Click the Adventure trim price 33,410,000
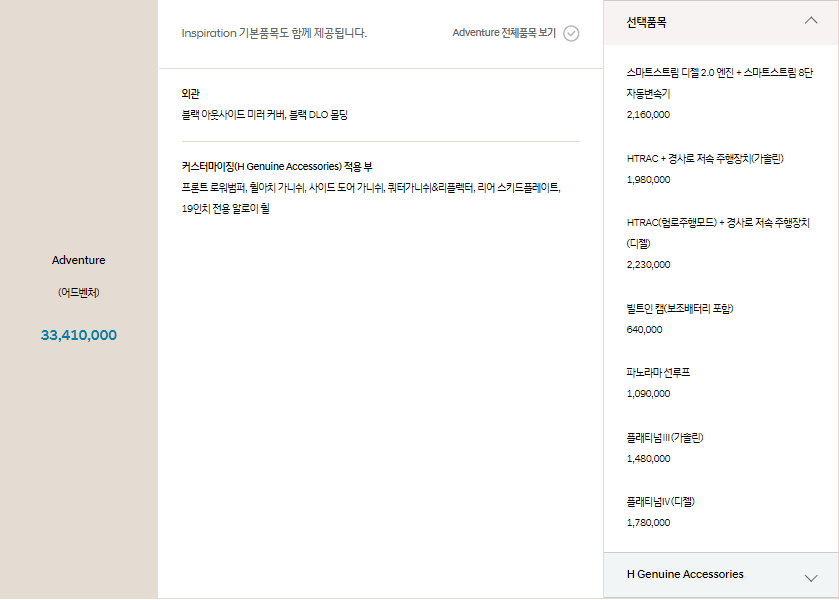This screenshot has width=839, height=600. (x=78, y=336)
